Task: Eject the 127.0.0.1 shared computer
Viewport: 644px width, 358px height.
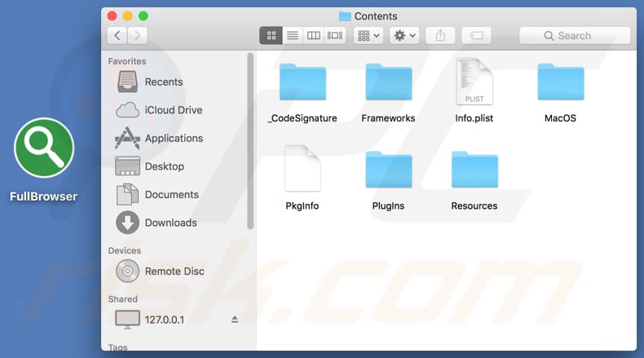Action: [235, 320]
